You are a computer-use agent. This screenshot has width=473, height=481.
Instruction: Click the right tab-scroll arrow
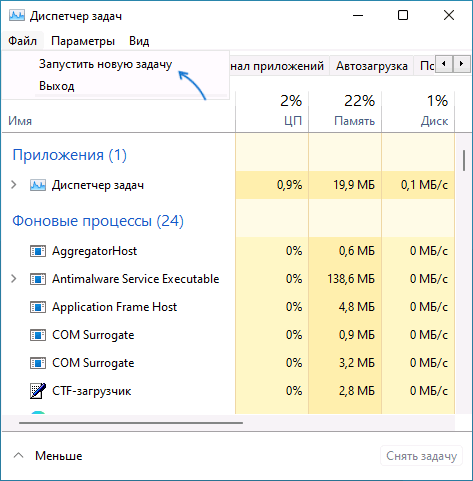click(x=461, y=63)
